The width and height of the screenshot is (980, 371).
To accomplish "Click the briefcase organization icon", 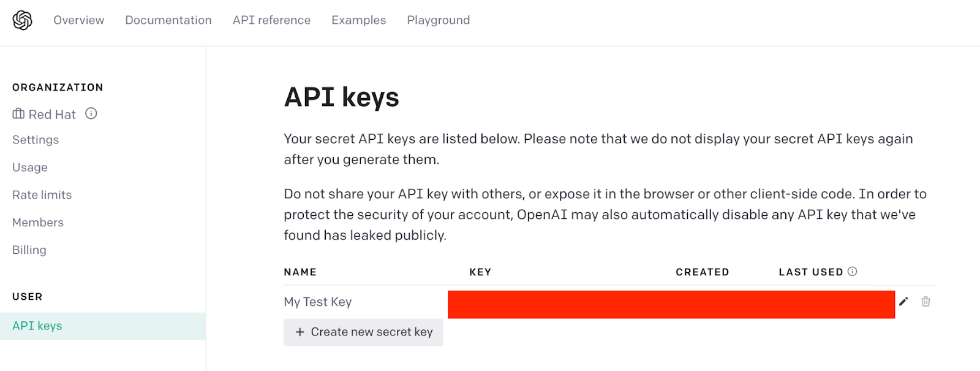I will click(x=18, y=114).
